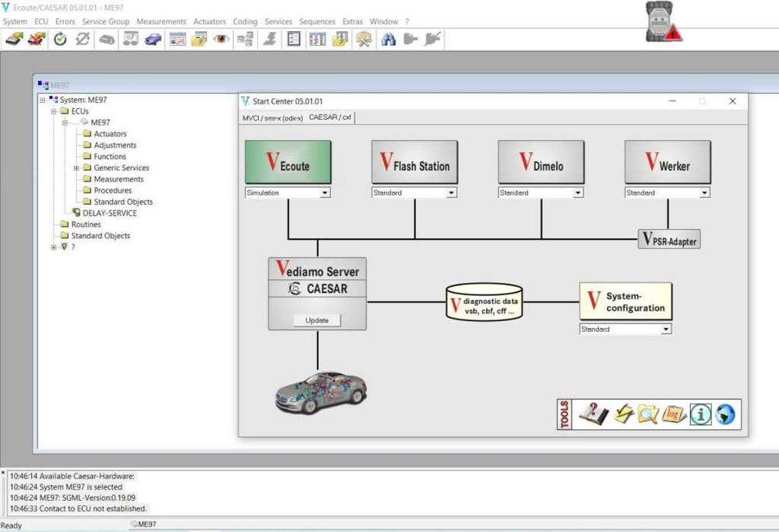
Task: Open the Errors menu
Action: (x=65, y=21)
